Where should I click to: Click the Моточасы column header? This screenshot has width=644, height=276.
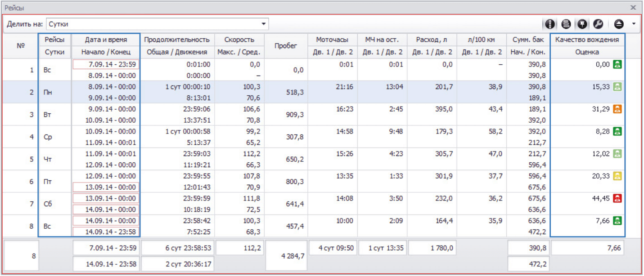point(333,40)
